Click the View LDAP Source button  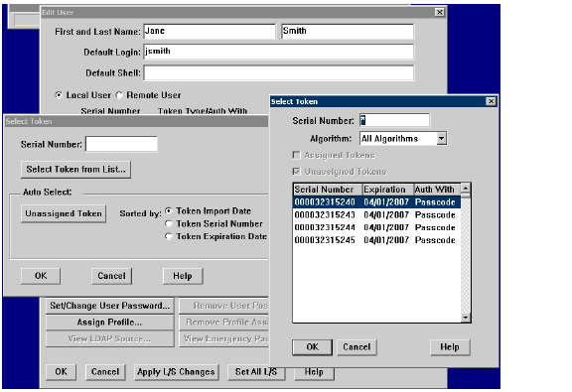[110, 338]
